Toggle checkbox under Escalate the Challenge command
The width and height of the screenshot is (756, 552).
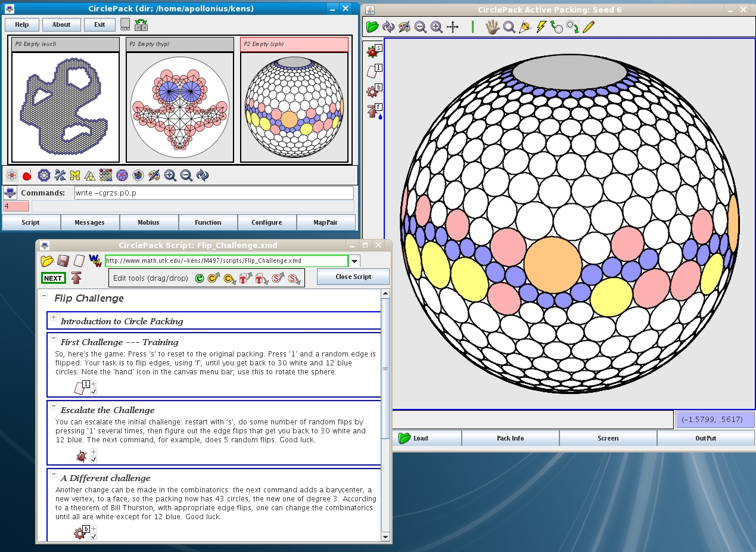[94, 460]
